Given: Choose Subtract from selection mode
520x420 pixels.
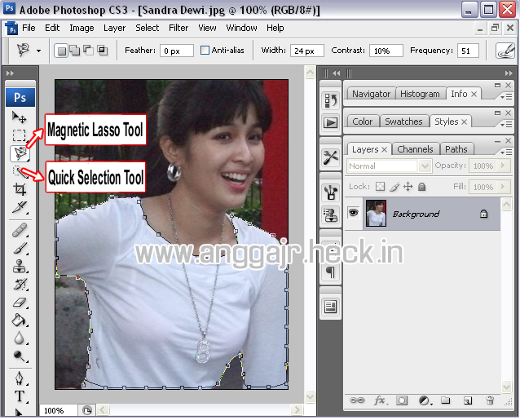Looking at the screenshot, I should coord(88,51).
